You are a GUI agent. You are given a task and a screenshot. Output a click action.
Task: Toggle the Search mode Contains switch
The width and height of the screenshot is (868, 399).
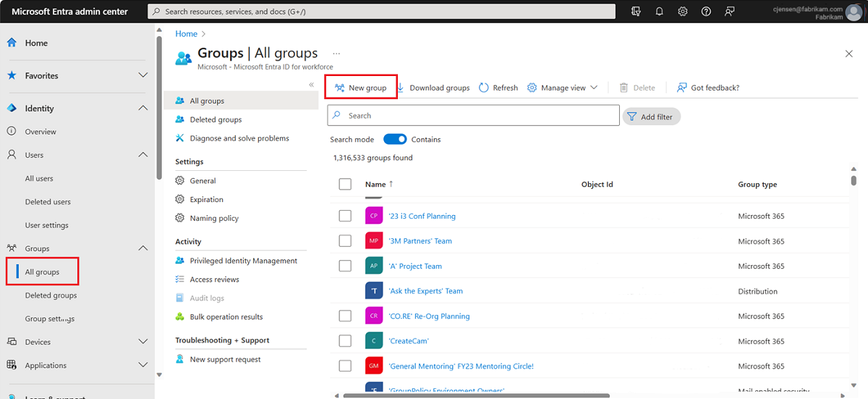(x=395, y=139)
